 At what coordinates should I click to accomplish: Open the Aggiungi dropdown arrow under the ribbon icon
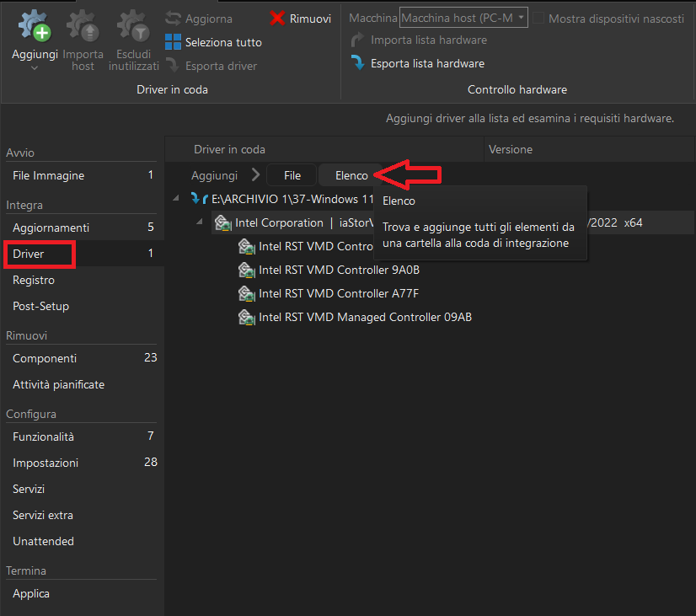(35, 68)
